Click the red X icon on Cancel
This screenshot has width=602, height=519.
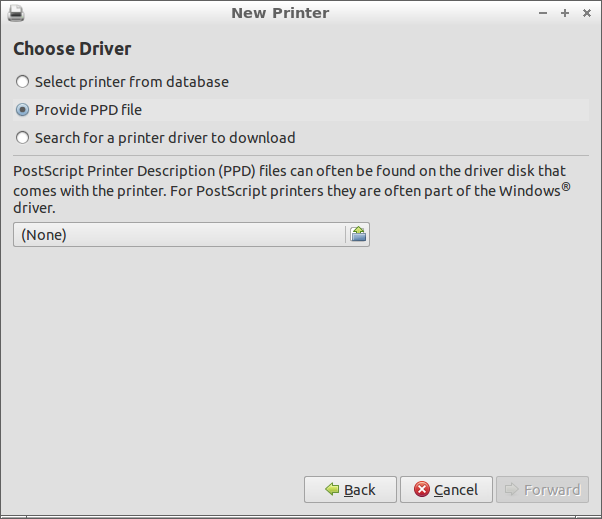(x=422, y=490)
